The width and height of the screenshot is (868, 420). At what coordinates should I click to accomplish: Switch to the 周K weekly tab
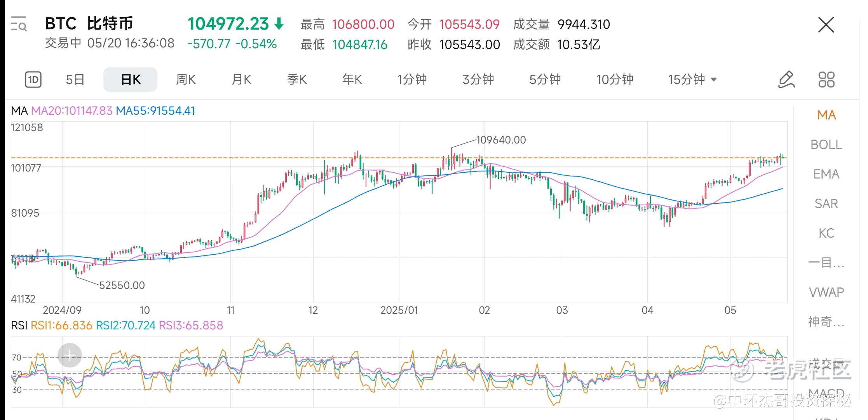pyautogui.click(x=186, y=80)
